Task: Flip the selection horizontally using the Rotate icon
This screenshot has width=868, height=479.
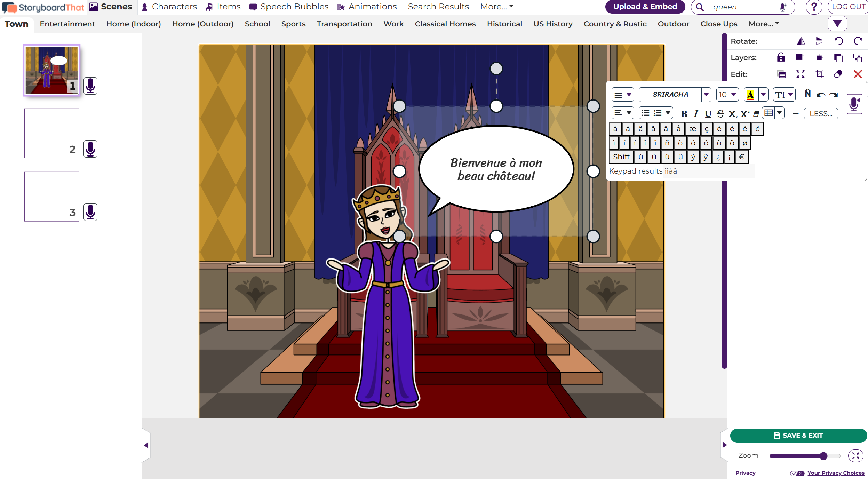Action: tap(801, 41)
